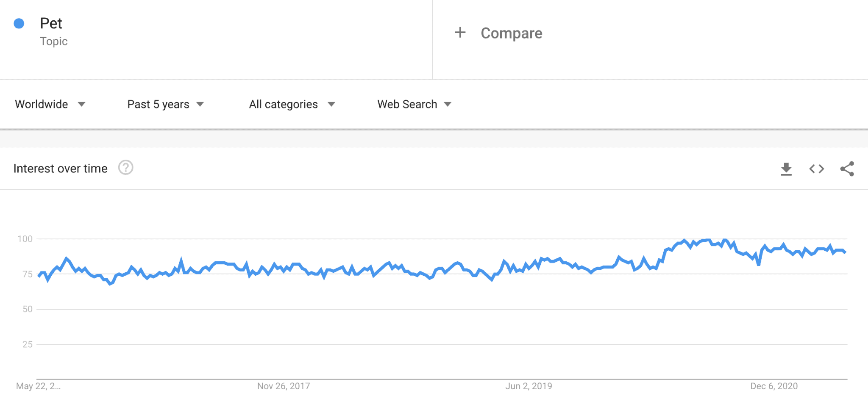Select the Pet topic label
868x396 pixels.
[x=52, y=23]
